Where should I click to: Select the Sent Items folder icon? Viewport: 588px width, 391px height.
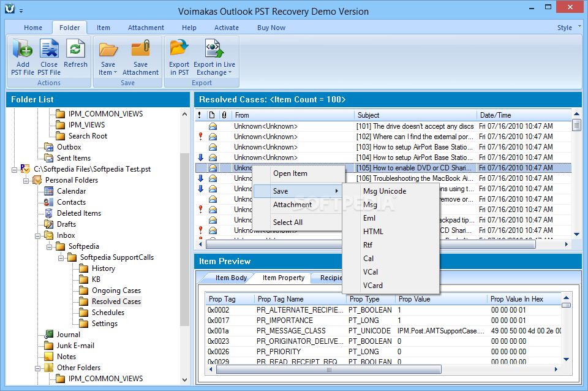(49, 158)
